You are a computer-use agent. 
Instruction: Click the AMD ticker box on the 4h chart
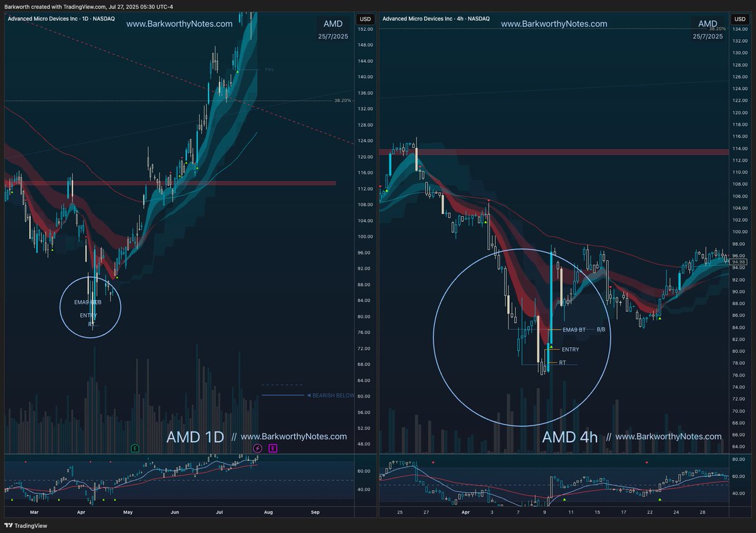[x=707, y=24]
